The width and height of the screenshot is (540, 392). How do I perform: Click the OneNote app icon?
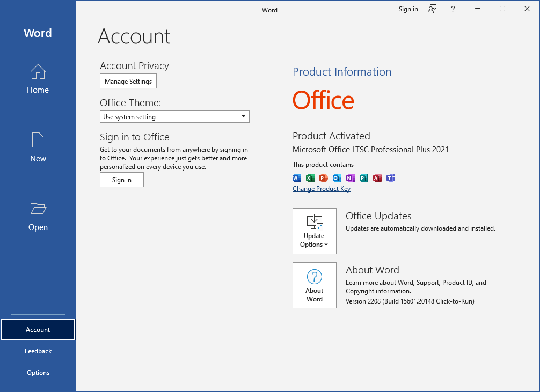350,178
